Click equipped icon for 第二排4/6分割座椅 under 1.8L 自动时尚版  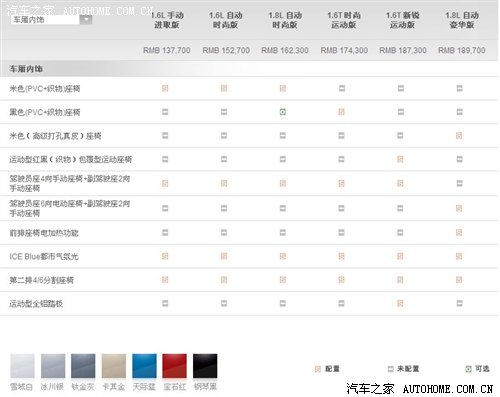tap(283, 280)
